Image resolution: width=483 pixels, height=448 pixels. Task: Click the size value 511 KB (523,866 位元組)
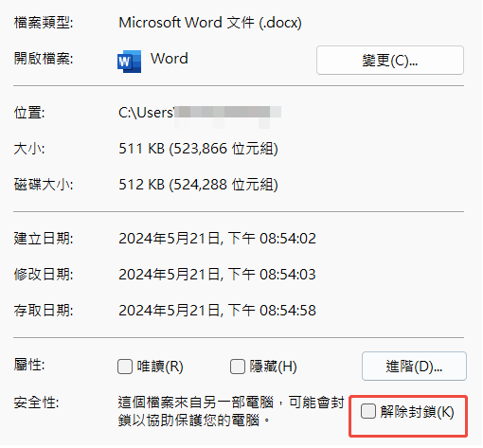198,149
